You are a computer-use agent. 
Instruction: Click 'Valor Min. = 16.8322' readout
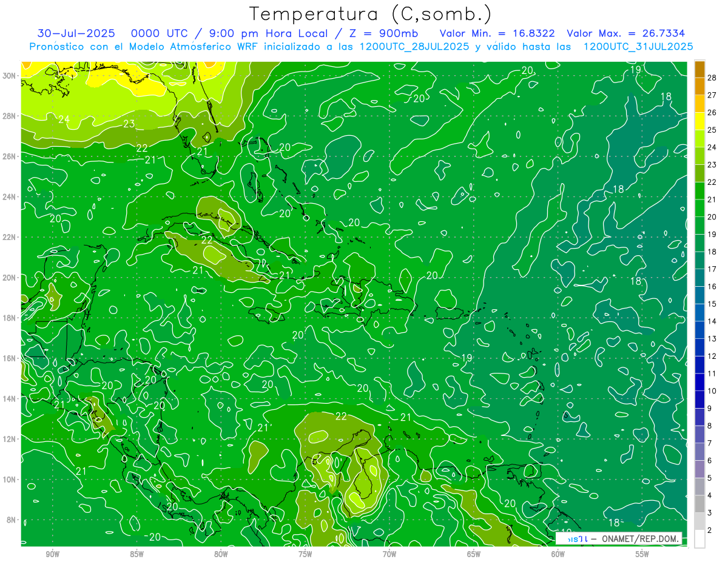point(497,33)
